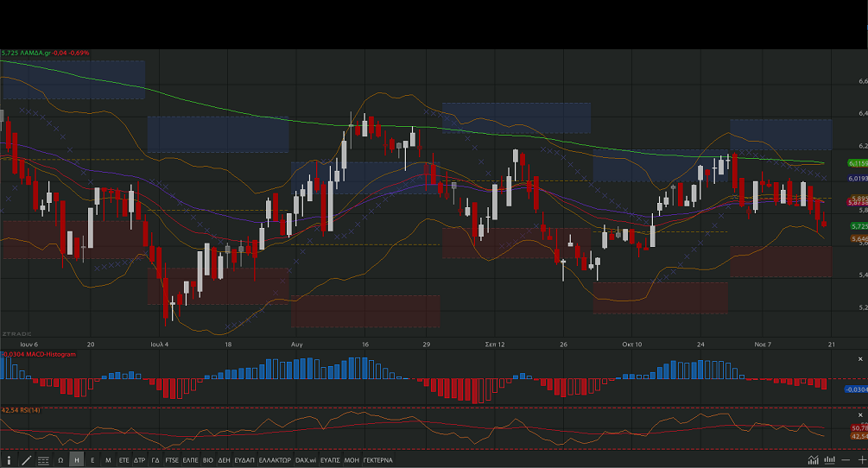The height and width of the screenshot is (468, 868).
Task: Switch to the FTSE symbol tab
Action: point(172,460)
